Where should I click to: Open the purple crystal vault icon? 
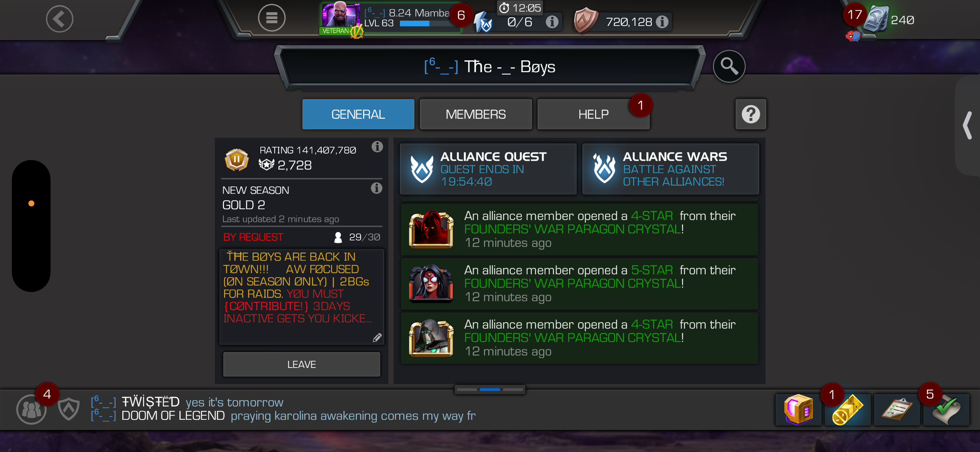798,409
